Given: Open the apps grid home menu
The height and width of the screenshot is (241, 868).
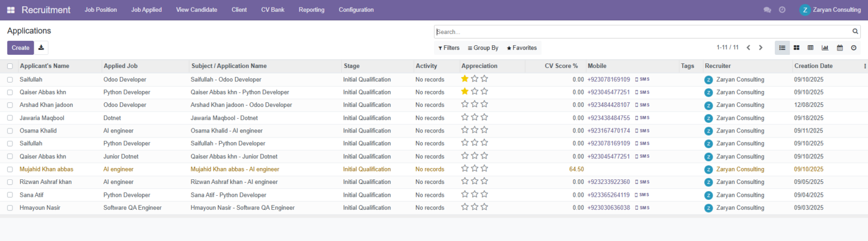Looking at the screenshot, I should pos(11,10).
